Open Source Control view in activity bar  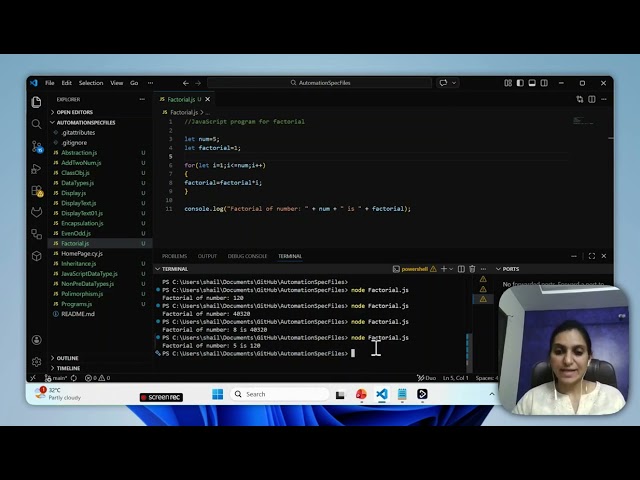click(37, 147)
